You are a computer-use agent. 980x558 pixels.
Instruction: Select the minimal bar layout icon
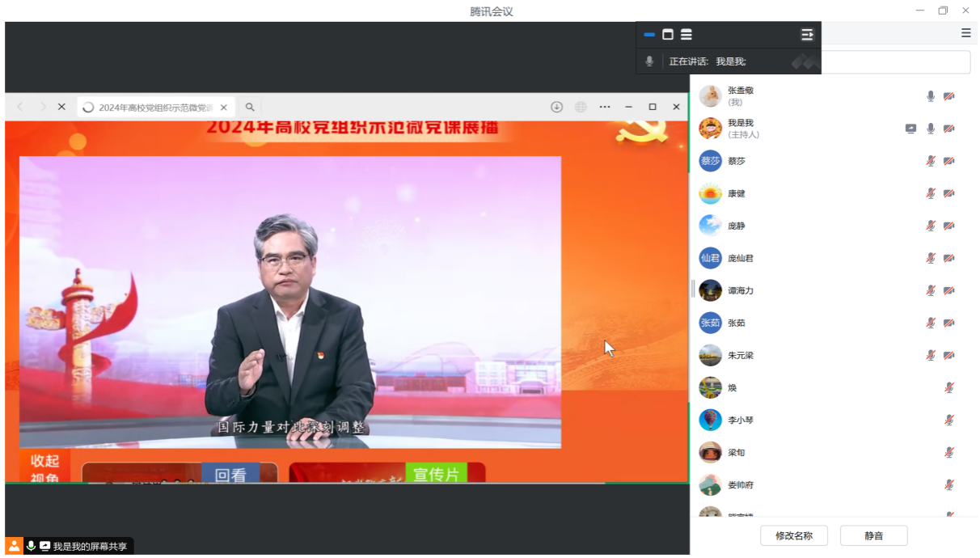[x=649, y=35]
